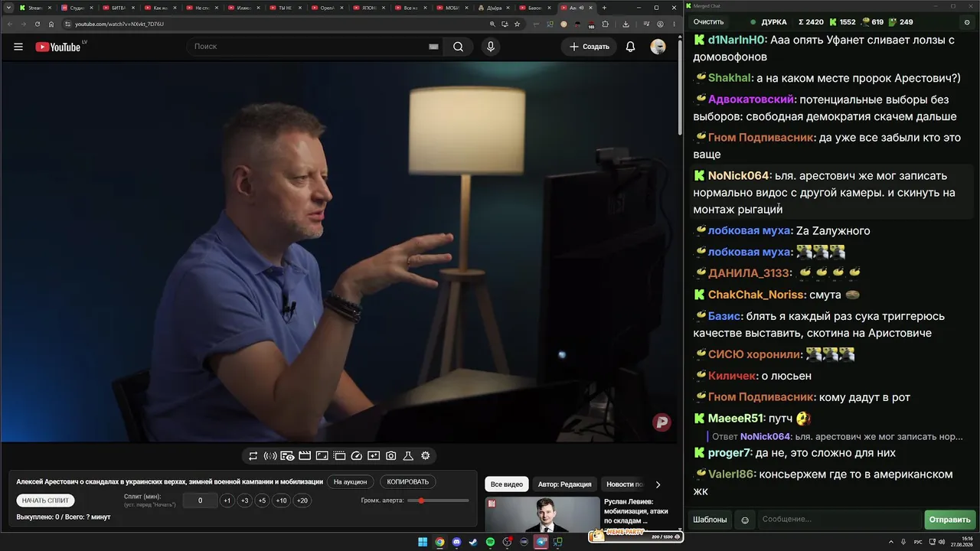This screenshot has width=980, height=551.
Task: Click the fullscreen frame icon under video
Action: (x=322, y=456)
